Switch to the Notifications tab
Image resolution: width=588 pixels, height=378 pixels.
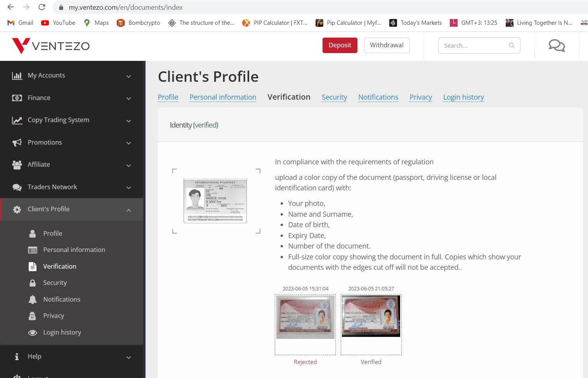(x=378, y=97)
